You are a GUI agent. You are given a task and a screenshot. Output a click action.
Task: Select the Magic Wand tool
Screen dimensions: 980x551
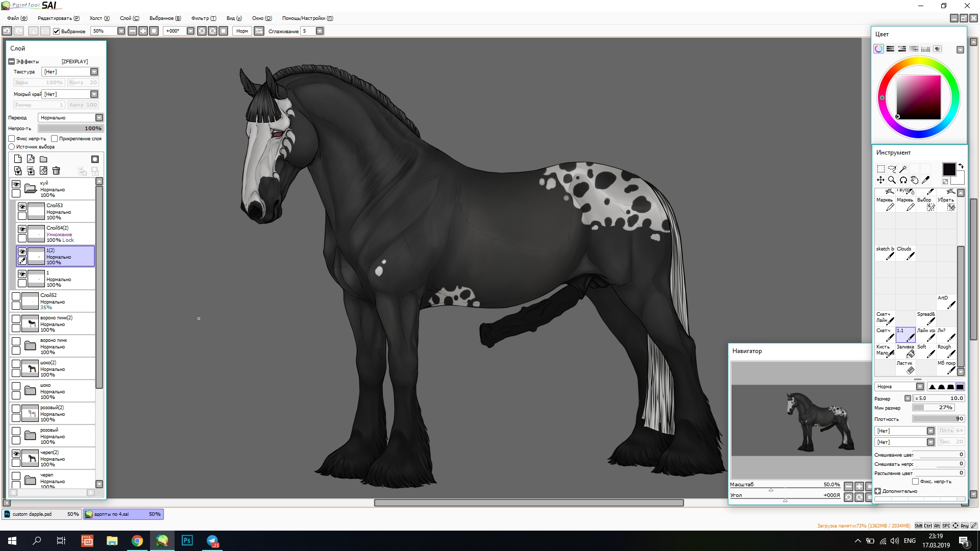(903, 169)
